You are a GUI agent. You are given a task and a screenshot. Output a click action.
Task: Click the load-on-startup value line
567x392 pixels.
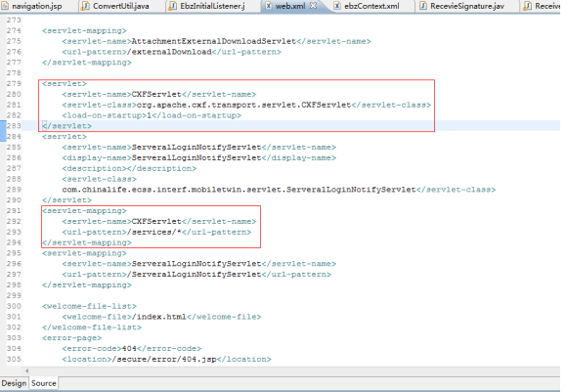(x=152, y=115)
